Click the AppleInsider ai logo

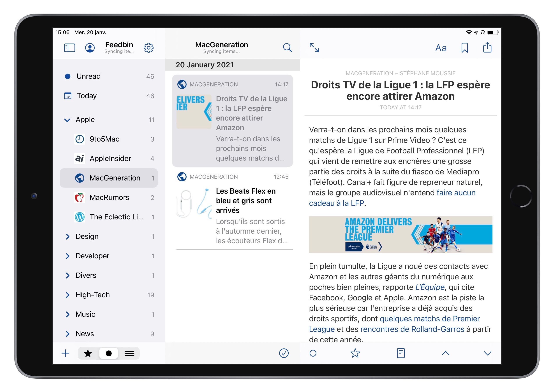79,159
